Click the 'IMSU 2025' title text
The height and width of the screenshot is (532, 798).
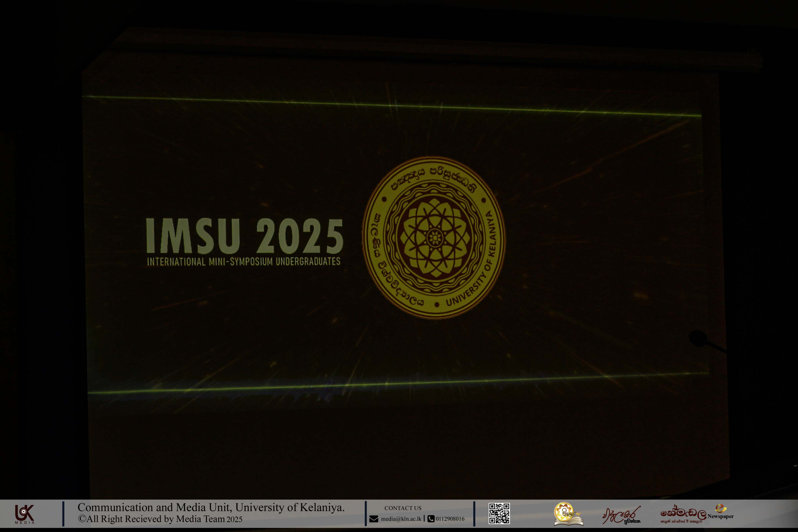245,236
